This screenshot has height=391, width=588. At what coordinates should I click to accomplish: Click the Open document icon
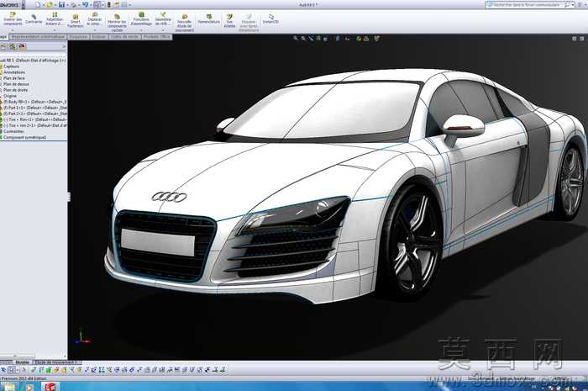tap(50, 4)
